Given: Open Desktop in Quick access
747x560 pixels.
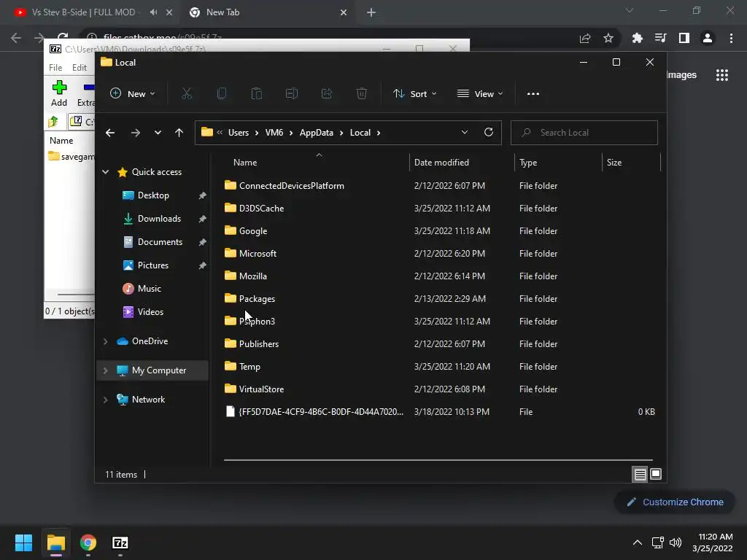Looking at the screenshot, I should 153,195.
